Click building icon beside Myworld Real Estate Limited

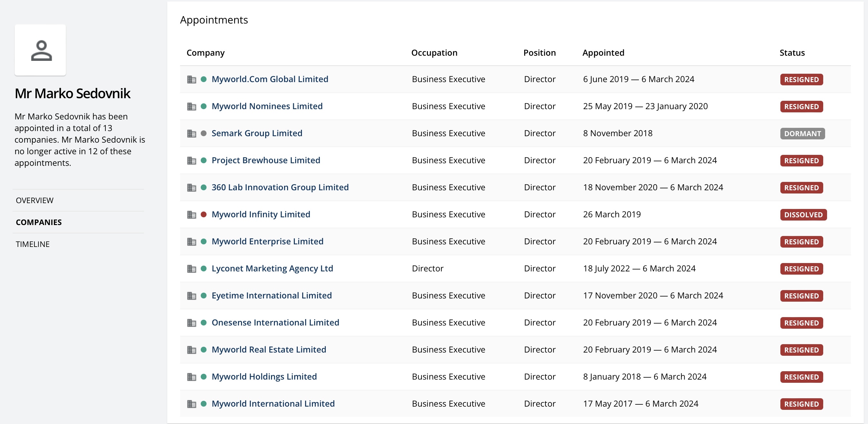(191, 350)
